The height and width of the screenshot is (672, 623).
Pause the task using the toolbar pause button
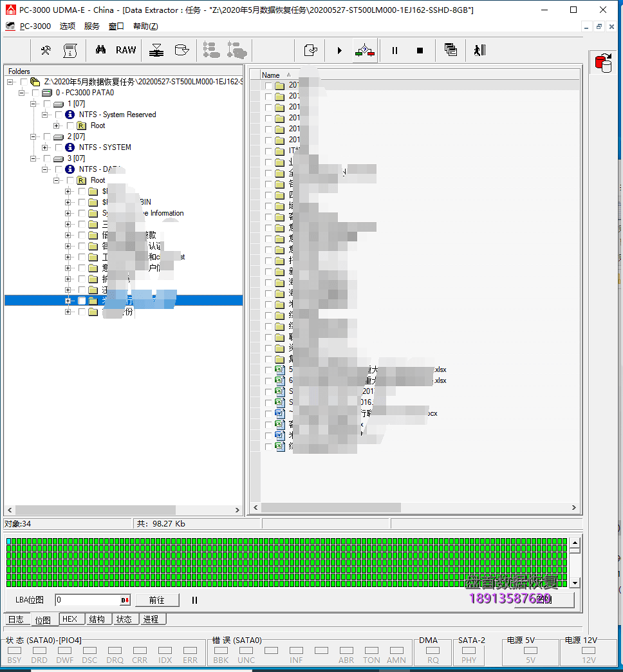click(395, 51)
